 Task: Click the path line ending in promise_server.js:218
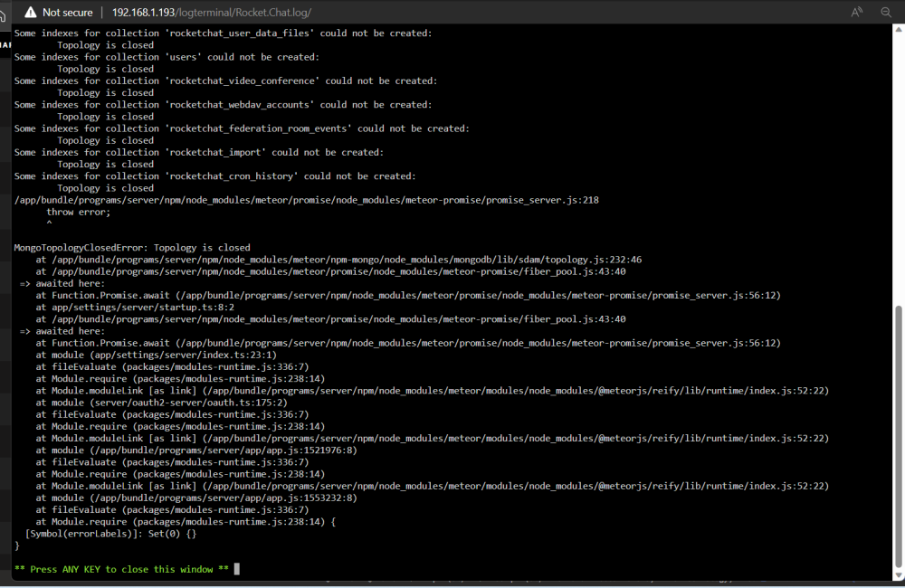click(307, 200)
